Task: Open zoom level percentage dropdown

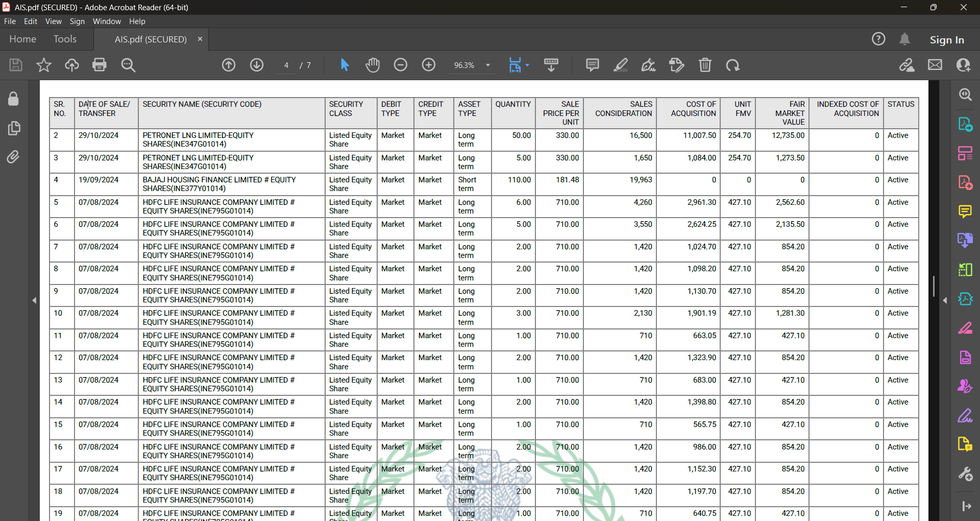Action: 488,65
